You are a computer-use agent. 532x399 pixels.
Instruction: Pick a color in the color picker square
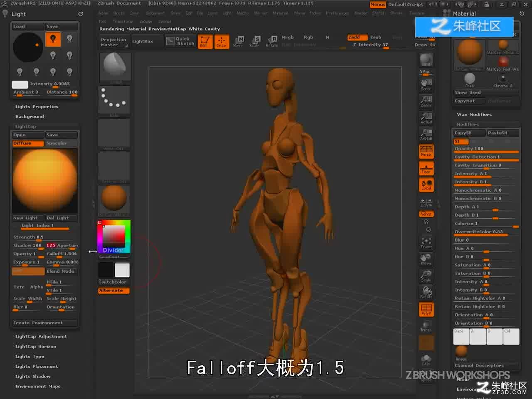point(114,236)
